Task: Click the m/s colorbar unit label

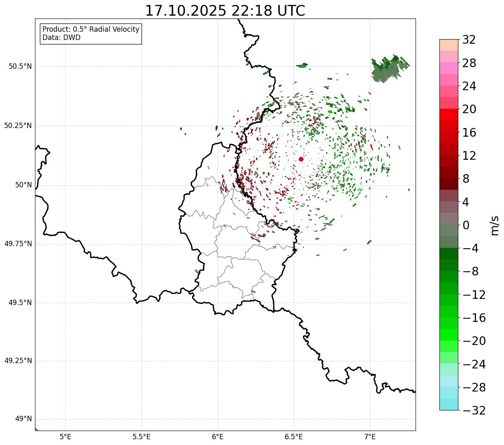Action: 495,225
